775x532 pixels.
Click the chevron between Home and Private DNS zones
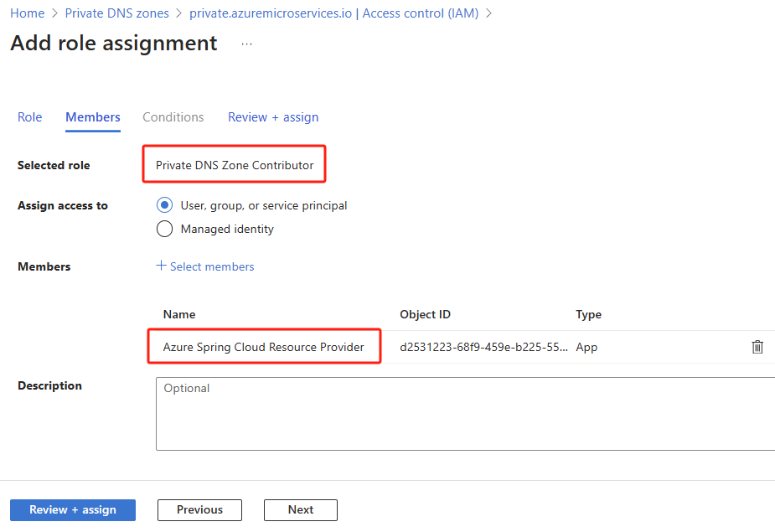pos(55,13)
